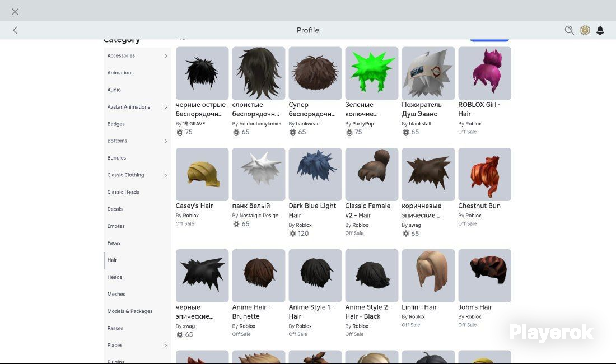Screen dimensions: 616x364
Task: Open Casey's Hair blonde thumbnail
Action: click(202, 174)
